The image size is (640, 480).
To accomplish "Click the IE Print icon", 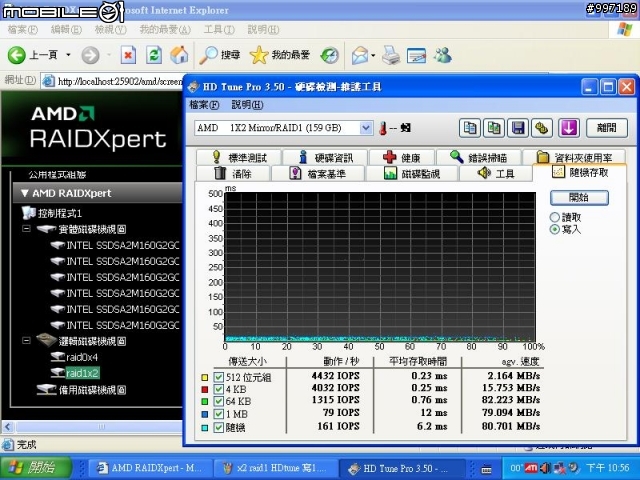I will pos(391,56).
